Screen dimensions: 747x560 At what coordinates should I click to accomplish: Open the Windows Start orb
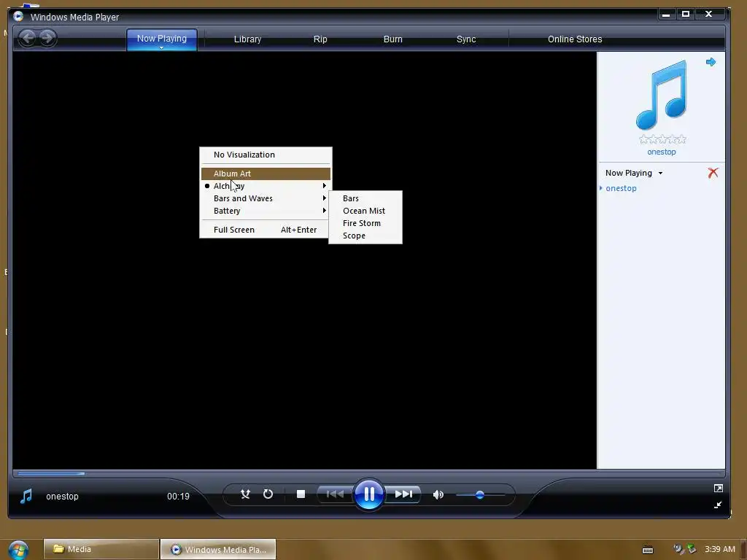pyautogui.click(x=18, y=550)
